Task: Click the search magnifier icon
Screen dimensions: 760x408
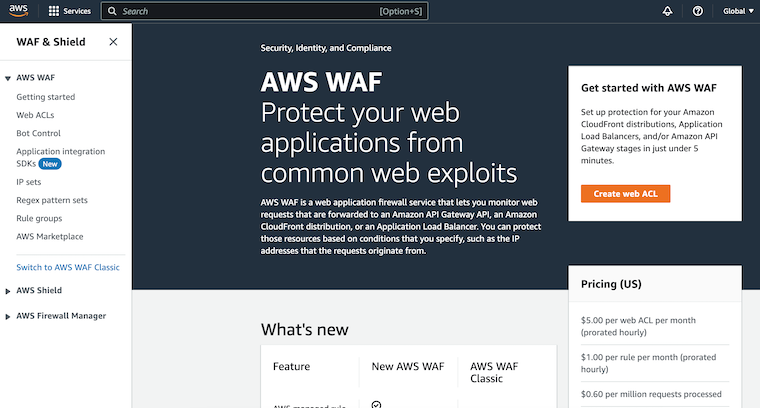Action: point(112,11)
